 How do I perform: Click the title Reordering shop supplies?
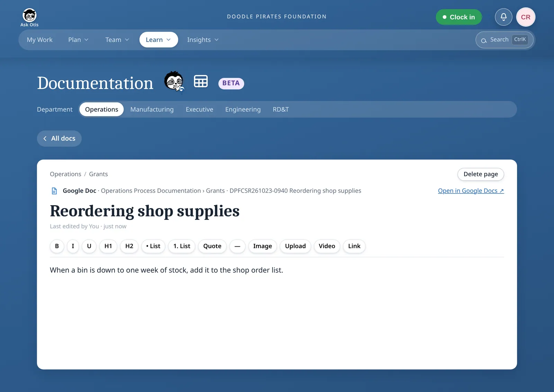[145, 211]
